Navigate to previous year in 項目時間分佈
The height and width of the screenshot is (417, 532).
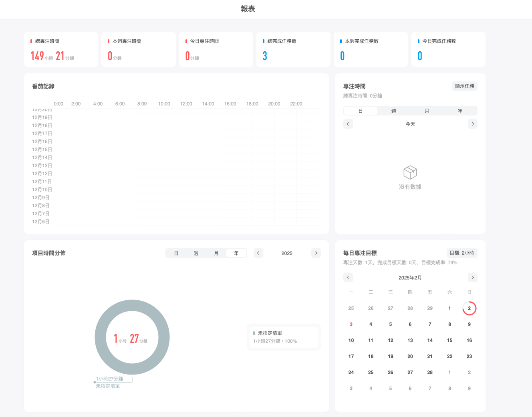(258, 253)
